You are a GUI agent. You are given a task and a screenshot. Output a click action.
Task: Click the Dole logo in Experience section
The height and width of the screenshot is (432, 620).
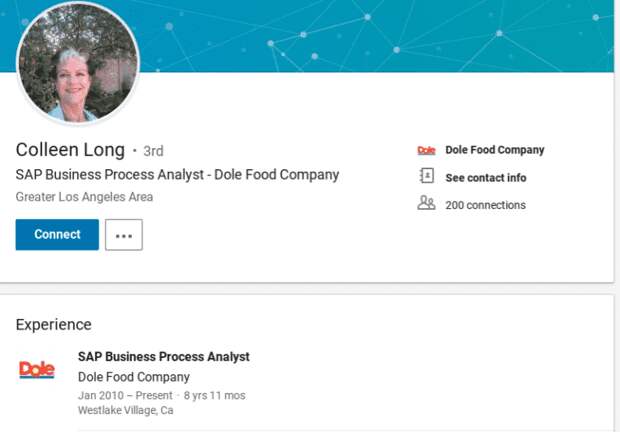[x=37, y=370]
